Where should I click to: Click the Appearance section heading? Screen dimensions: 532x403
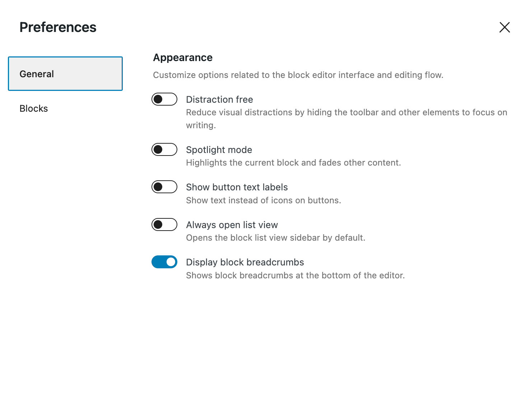pyautogui.click(x=183, y=57)
